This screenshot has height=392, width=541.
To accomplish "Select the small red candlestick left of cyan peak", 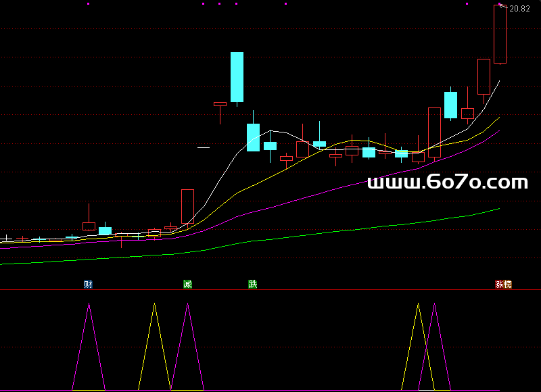I will 220,104.
